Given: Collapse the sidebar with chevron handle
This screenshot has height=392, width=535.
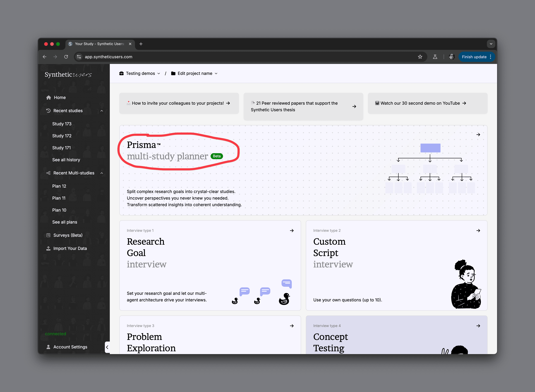Looking at the screenshot, I should click(x=107, y=347).
